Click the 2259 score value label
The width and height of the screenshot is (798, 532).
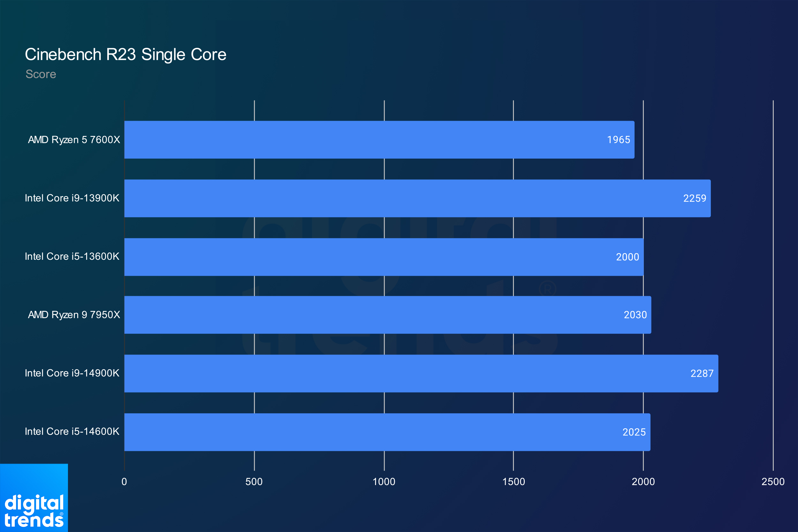point(695,199)
